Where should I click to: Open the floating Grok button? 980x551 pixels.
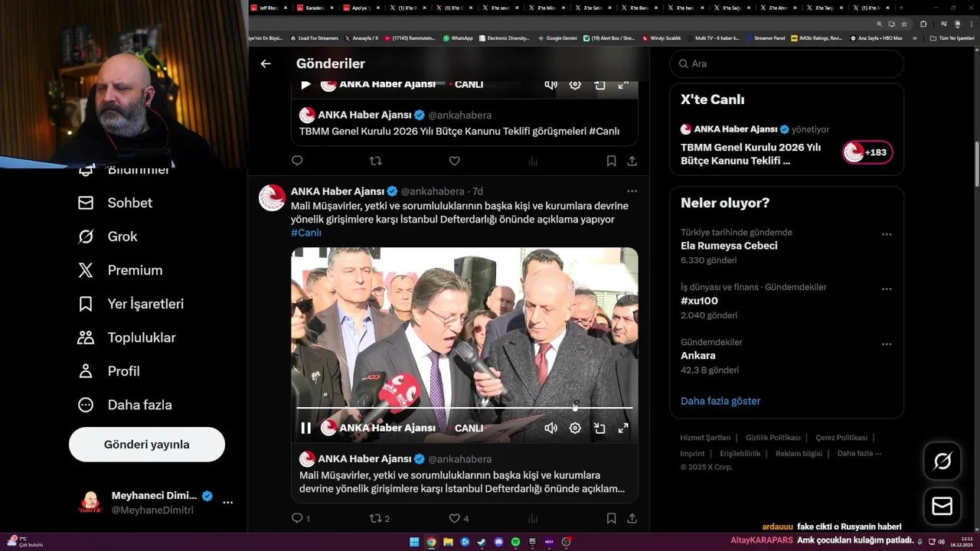[942, 461]
